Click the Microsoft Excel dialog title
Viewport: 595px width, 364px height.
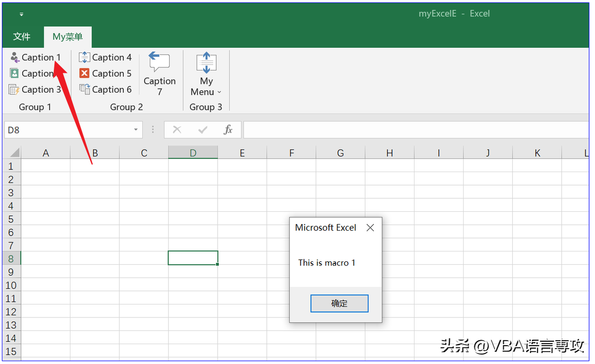[326, 228]
